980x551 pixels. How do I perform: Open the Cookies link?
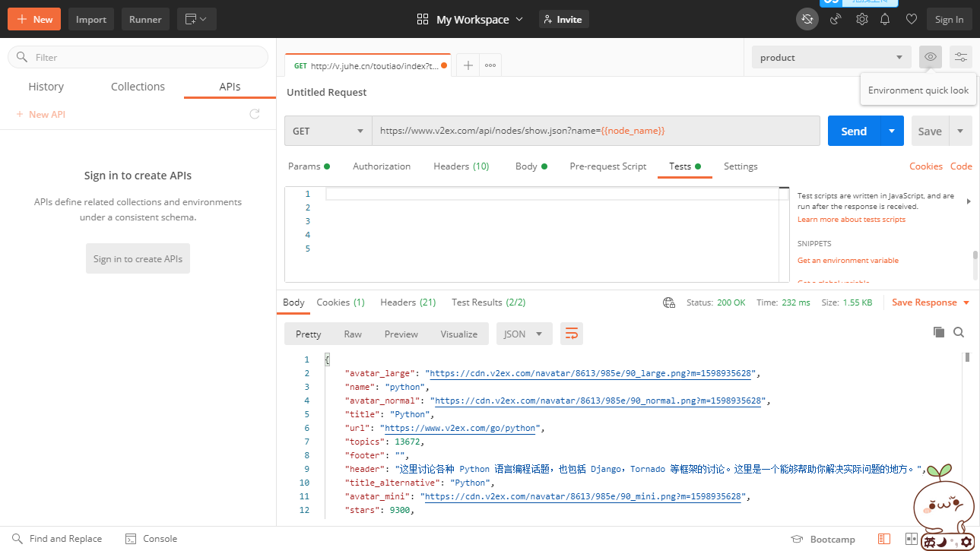pos(926,166)
